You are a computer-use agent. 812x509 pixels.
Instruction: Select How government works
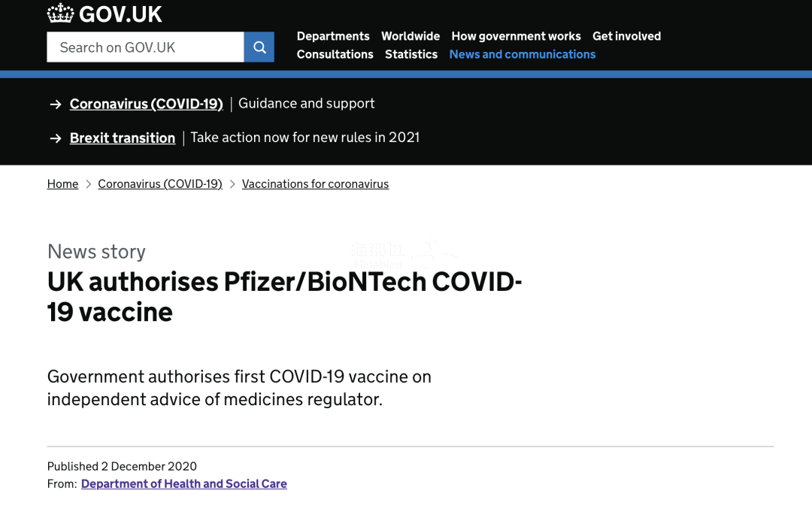[x=517, y=36]
